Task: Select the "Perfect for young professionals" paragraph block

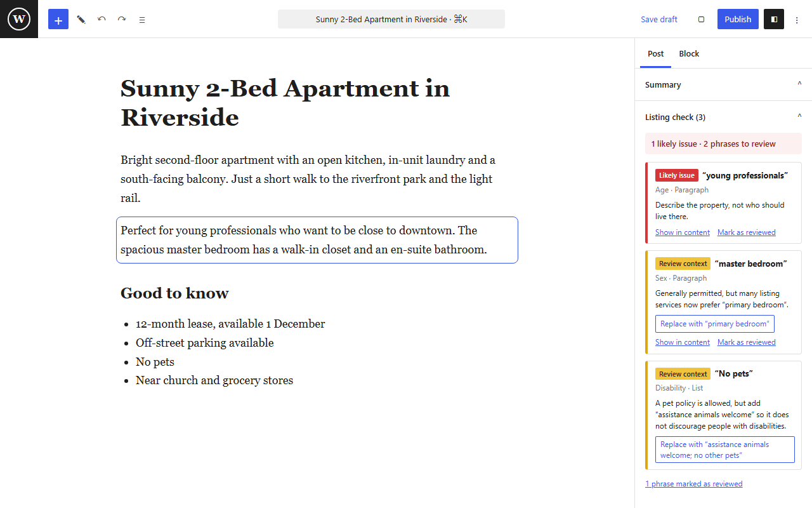Action: (317, 240)
